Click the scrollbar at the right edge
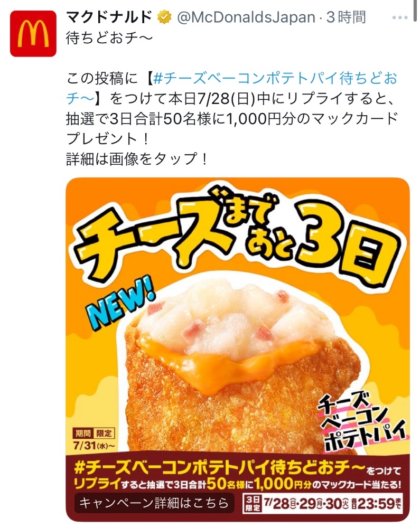The height and width of the screenshot is (528, 420). [415, 11]
